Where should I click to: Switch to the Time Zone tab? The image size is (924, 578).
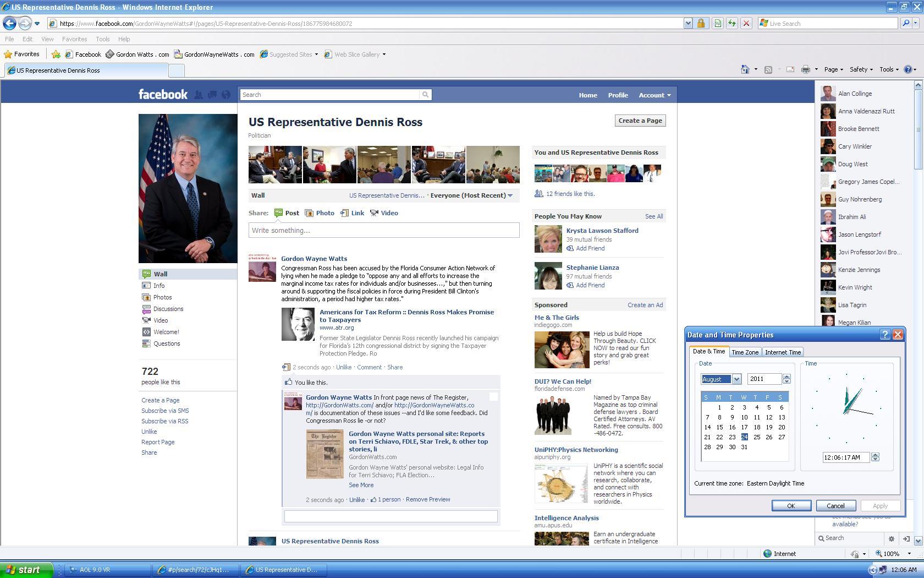745,352
